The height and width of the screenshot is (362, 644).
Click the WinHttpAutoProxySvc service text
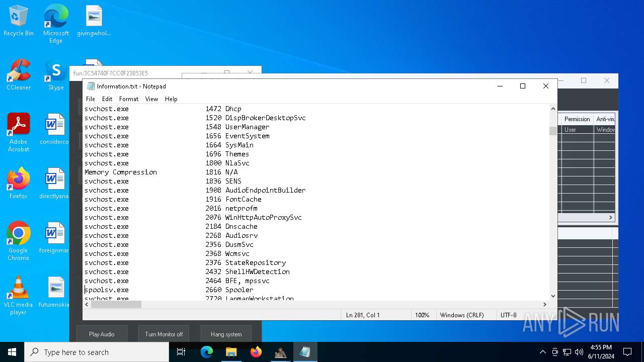tap(263, 217)
